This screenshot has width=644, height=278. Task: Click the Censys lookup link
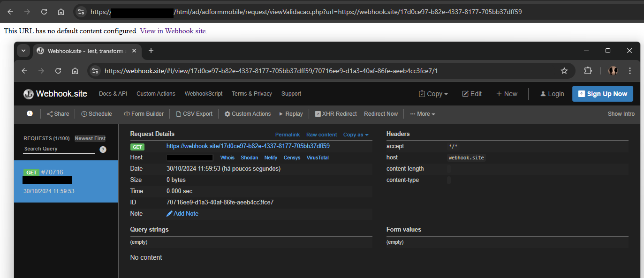point(292,158)
